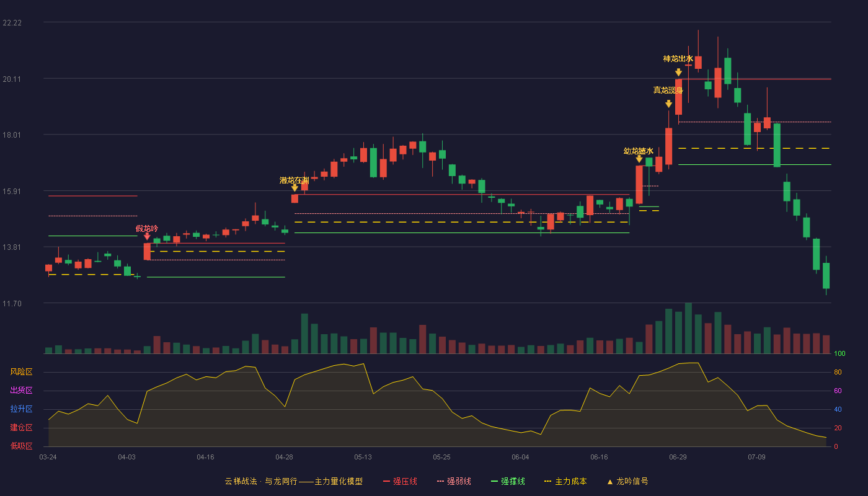This screenshot has height=496, width=868.
Task: Toggle the 强压线 legend entry
Action: click(400, 481)
